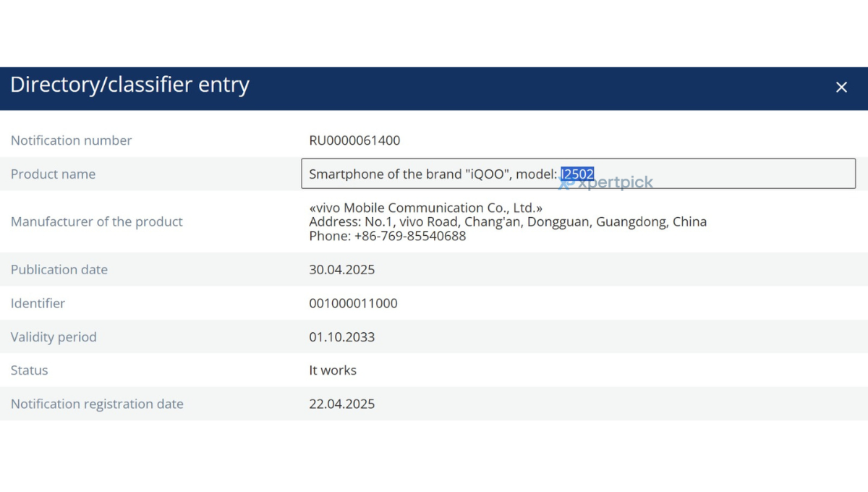Screen dimensions: 868x492
Task: Click the Publication date label
Action: [59, 269]
